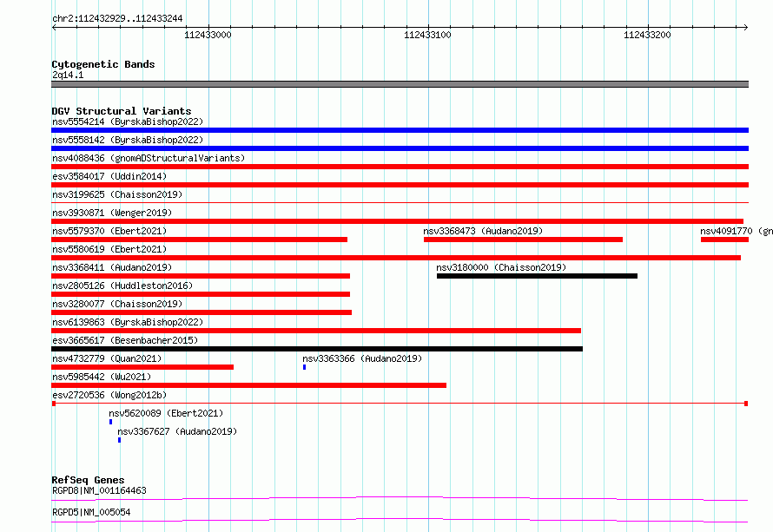Image resolution: width=773 pixels, height=532 pixels.
Task: Click the nsv5554214 (ByrskaBishop2022) variant label
Action: click(128, 122)
